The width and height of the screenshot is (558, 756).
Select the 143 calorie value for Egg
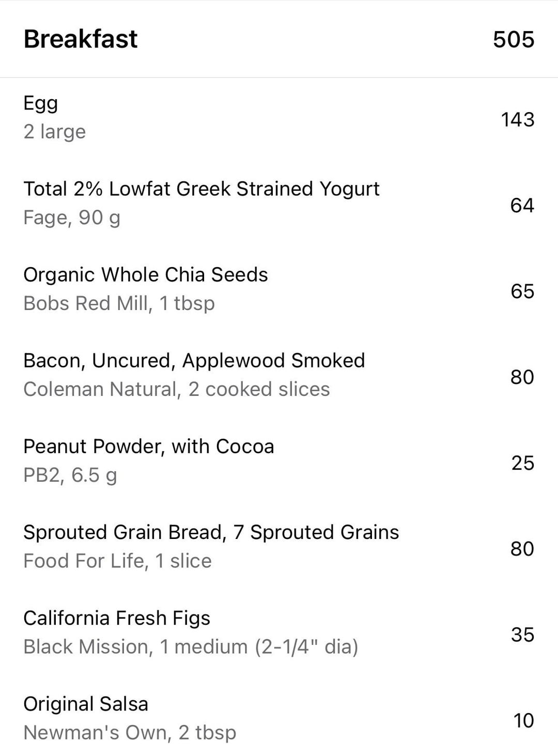[518, 119]
